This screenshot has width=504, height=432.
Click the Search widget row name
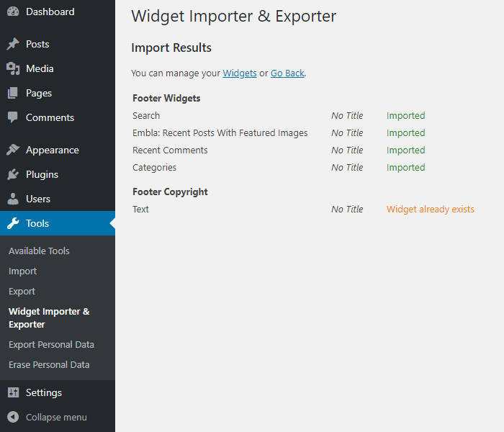146,115
